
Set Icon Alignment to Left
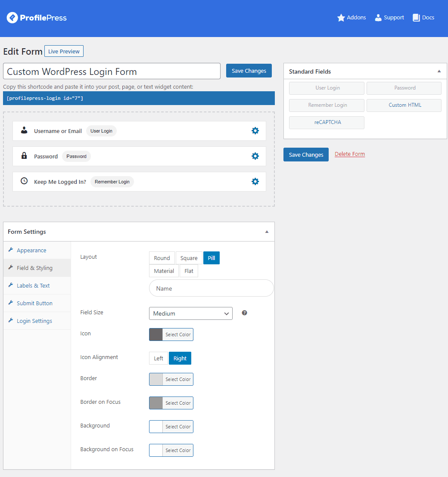pyautogui.click(x=158, y=358)
